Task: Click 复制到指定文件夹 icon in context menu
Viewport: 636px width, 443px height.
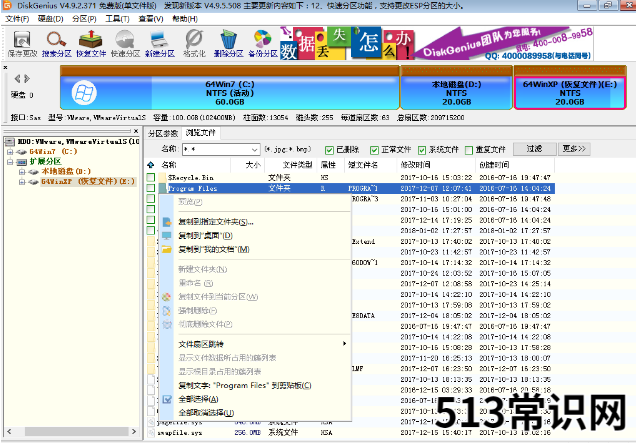Action: pyautogui.click(x=167, y=222)
